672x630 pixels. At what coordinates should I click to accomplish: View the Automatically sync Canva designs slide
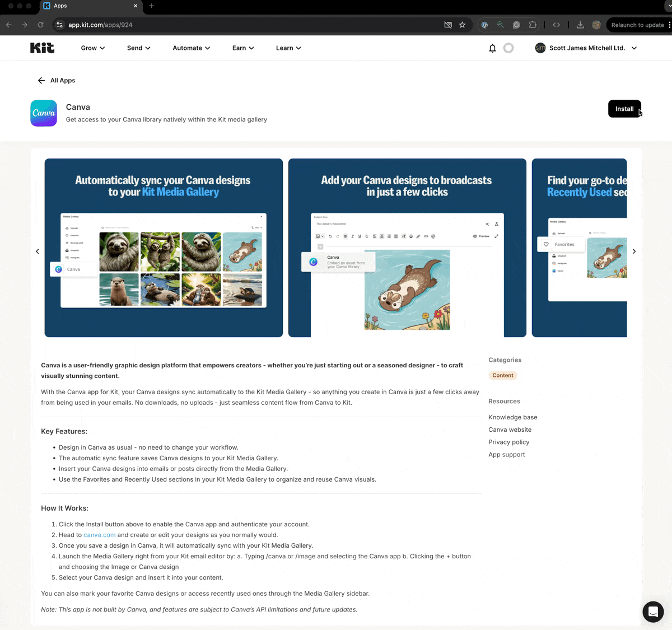pos(164,248)
